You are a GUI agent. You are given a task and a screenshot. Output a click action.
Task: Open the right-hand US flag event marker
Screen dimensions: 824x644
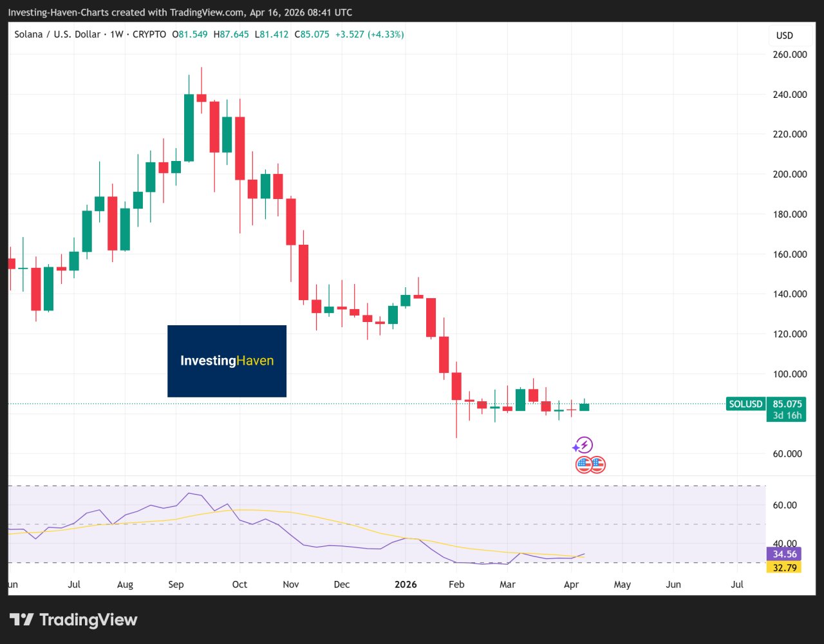[x=597, y=465]
